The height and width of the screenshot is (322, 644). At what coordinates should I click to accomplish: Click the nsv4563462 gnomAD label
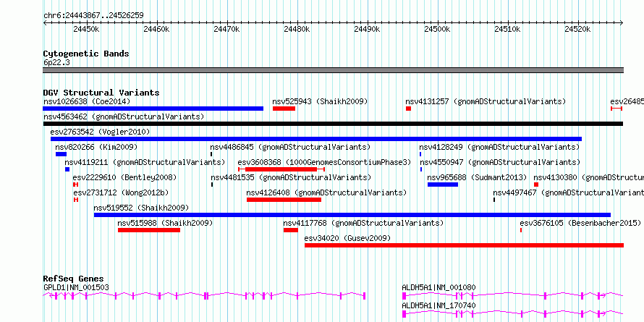pos(124,116)
